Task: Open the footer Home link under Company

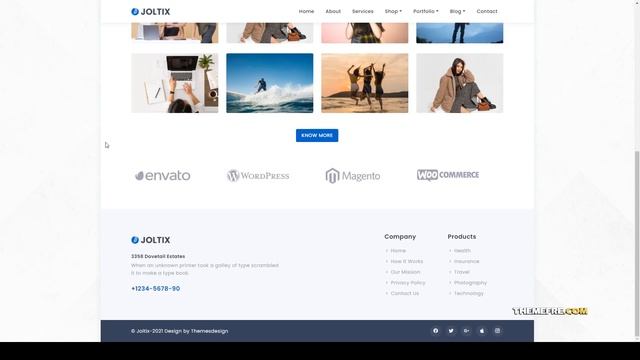Action: point(398,251)
